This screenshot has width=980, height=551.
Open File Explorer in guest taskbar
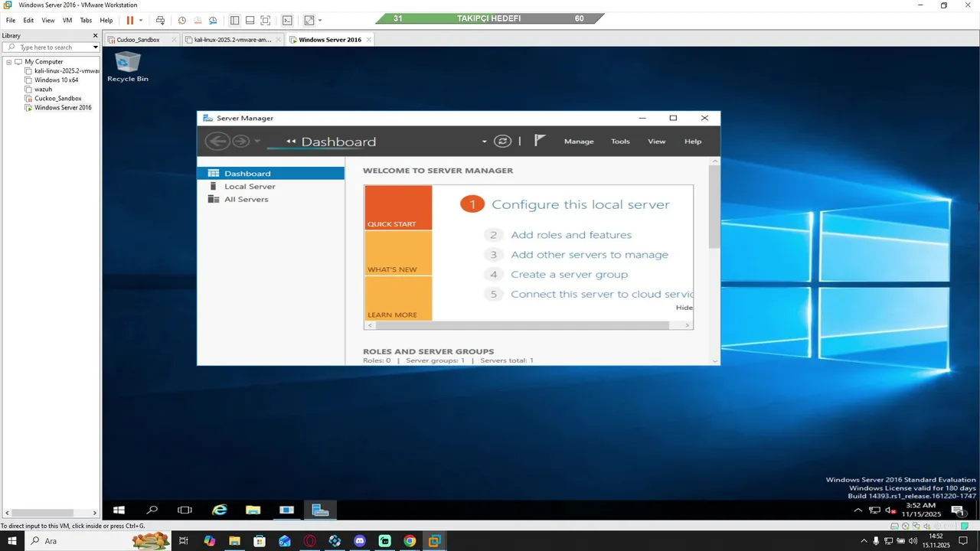click(253, 510)
